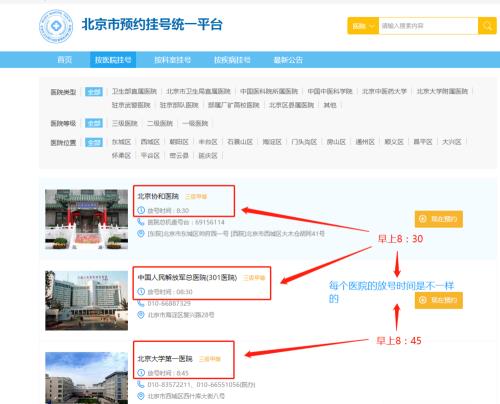The height and width of the screenshot is (404, 500).
Task: Filter location by 石景山区
Action: 240,142
